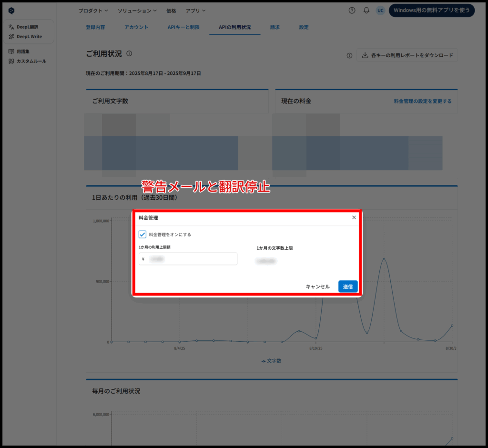The image size is (488, 448).
Task: Switch to the アカウント tab
Action: point(136,27)
